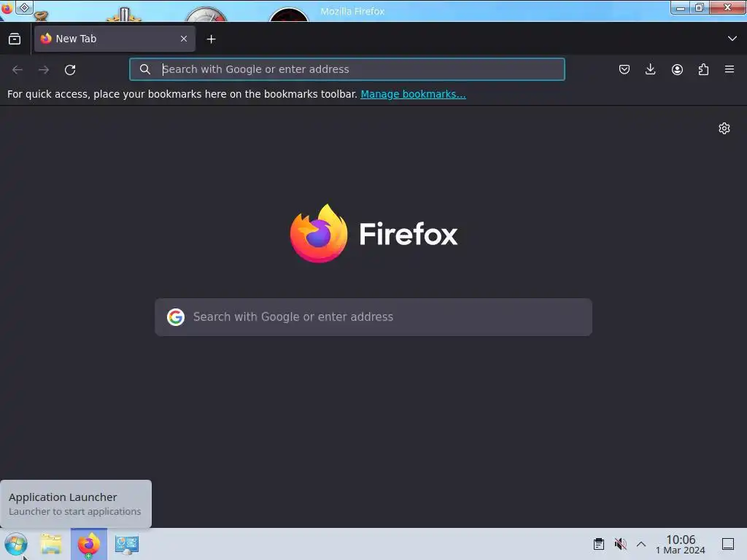This screenshot has width=747, height=560.
Task: Open the clock showing 10:06
Action: click(681, 544)
